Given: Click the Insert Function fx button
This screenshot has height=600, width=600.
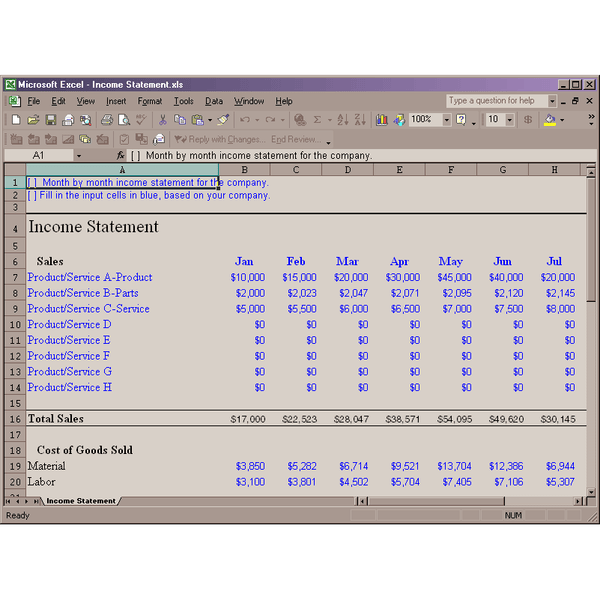Looking at the screenshot, I should point(121,156).
